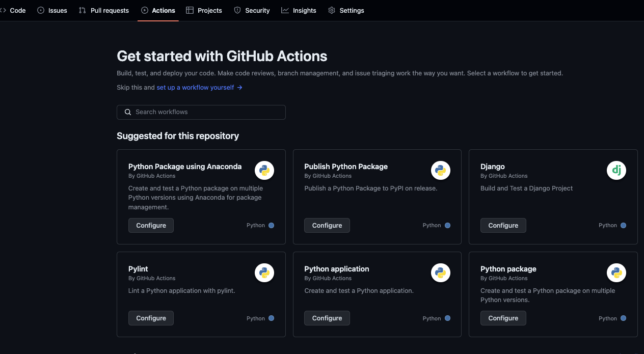Screen dimensions: 644x354
Task: Open the Pull requests tab
Action: click(104, 10)
